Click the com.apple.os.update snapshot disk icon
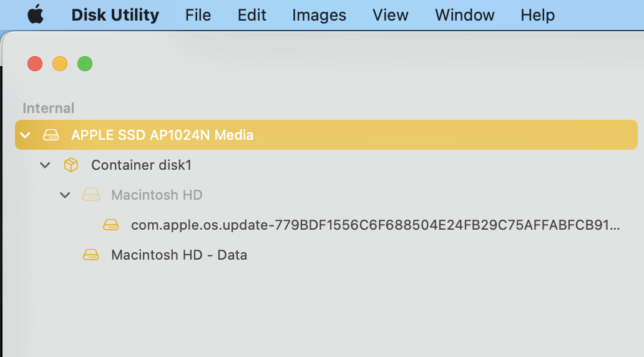The width and height of the screenshot is (644, 357). click(111, 225)
